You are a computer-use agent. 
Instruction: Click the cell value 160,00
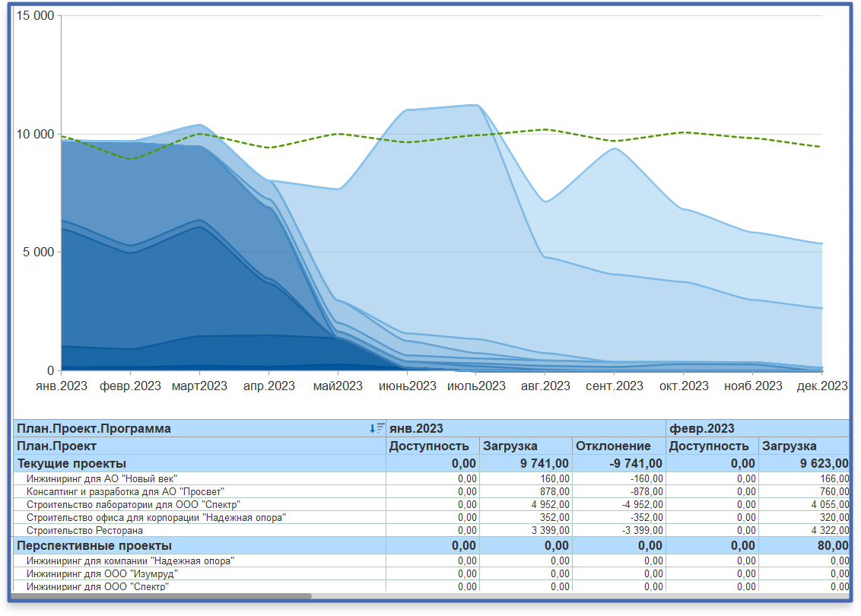tap(554, 479)
